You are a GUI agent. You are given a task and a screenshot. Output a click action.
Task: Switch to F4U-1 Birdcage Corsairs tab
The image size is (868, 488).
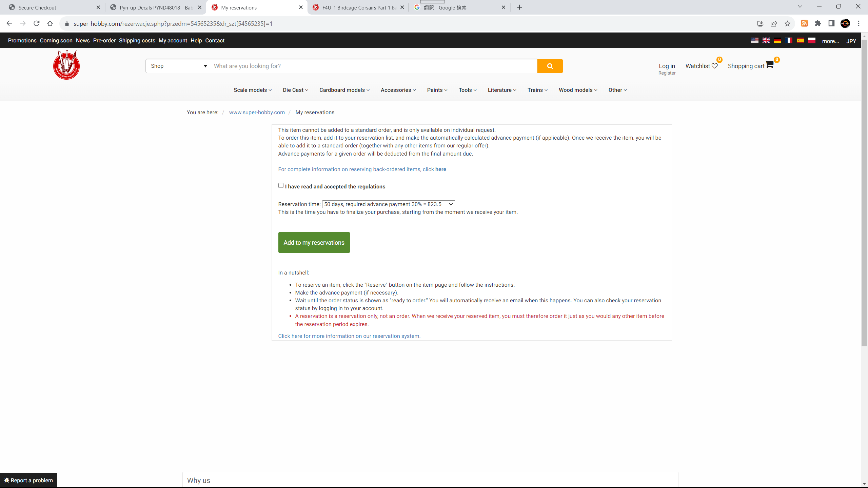tap(358, 7)
